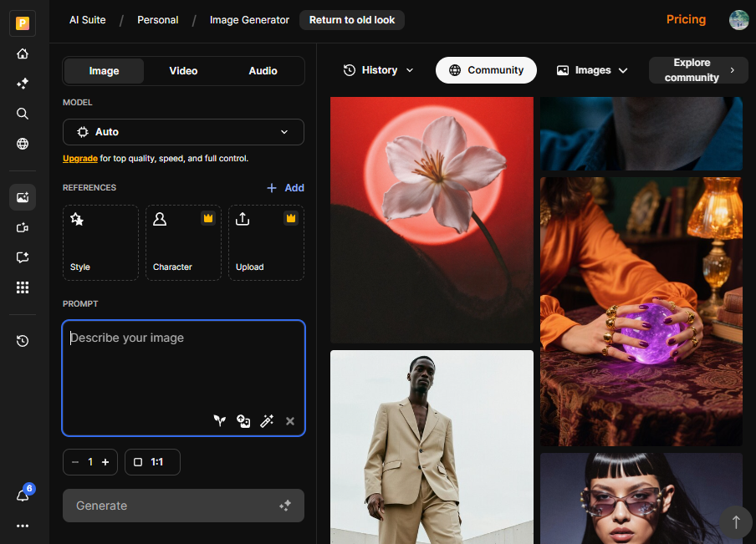Open the apps grid icon in the sidebar

tap(23, 287)
